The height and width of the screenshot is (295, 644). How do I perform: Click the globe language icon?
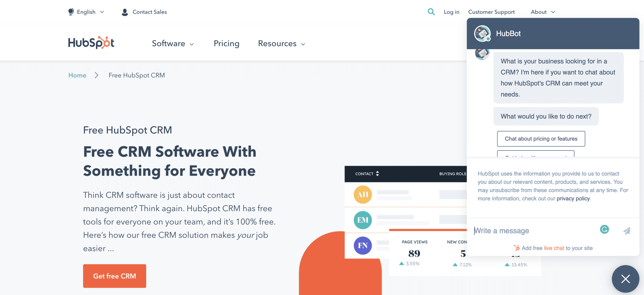(x=71, y=12)
